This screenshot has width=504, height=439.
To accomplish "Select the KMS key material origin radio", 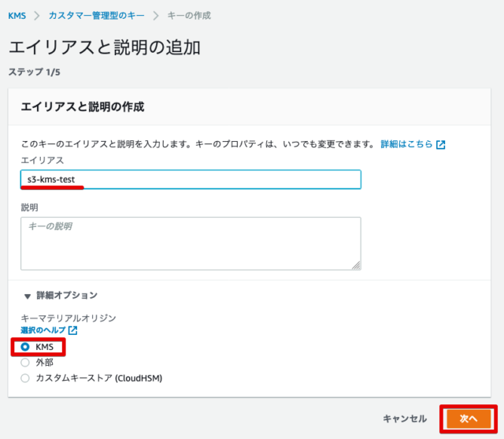I will point(25,347).
